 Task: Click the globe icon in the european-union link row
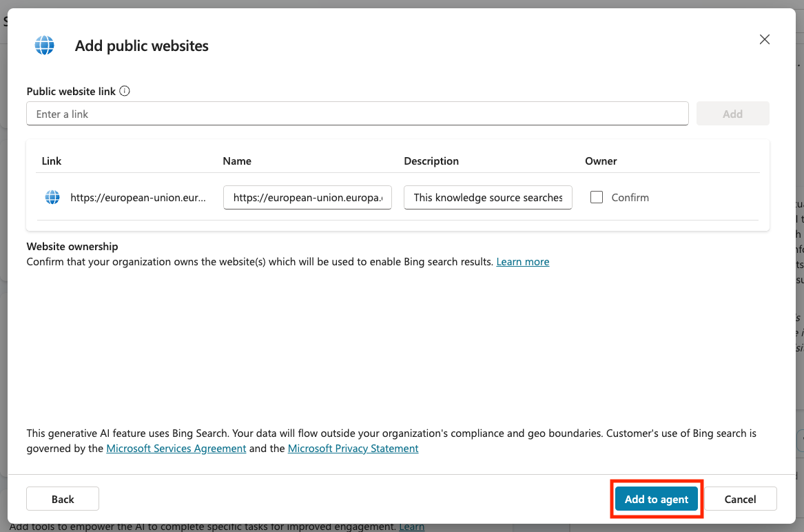click(52, 197)
